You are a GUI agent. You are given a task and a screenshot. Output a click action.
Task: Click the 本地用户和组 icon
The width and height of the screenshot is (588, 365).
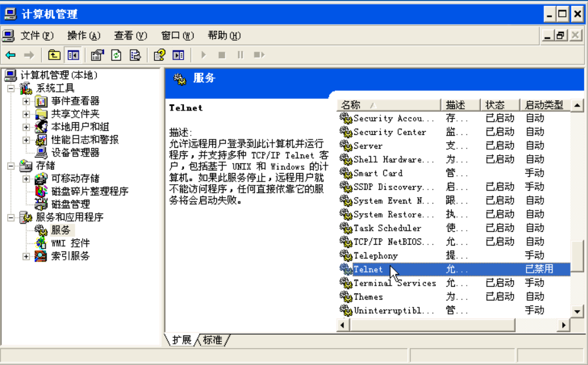tap(41, 127)
